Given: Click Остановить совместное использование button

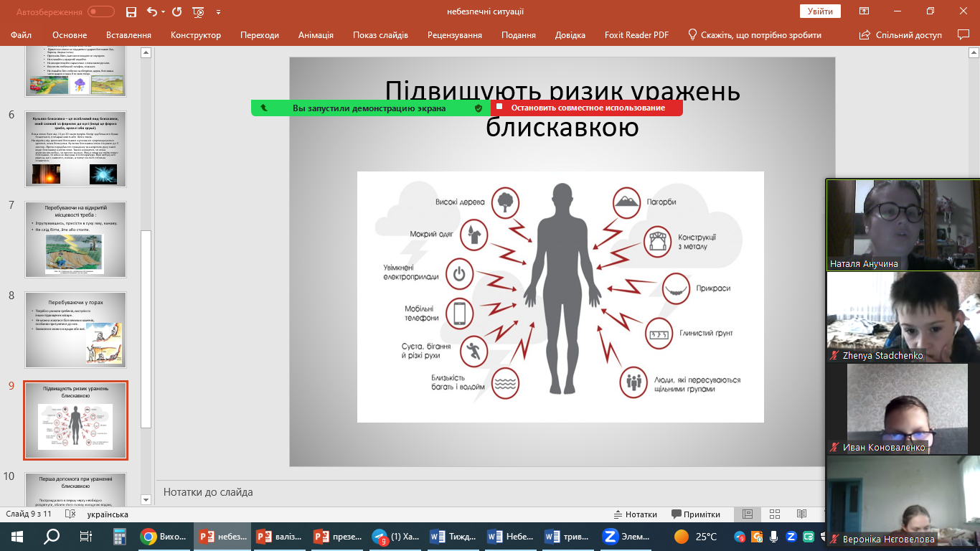Looking at the screenshot, I should (x=587, y=108).
